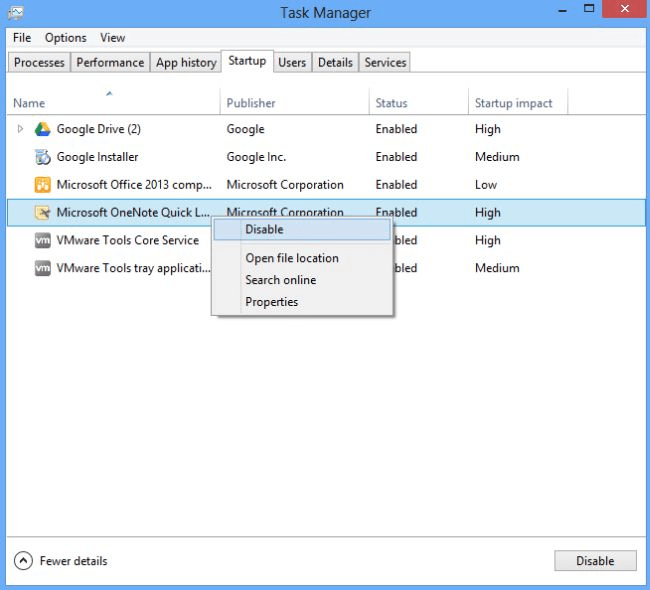Minimize the Task Manager window
The width and height of the screenshot is (650, 590).
(563, 10)
